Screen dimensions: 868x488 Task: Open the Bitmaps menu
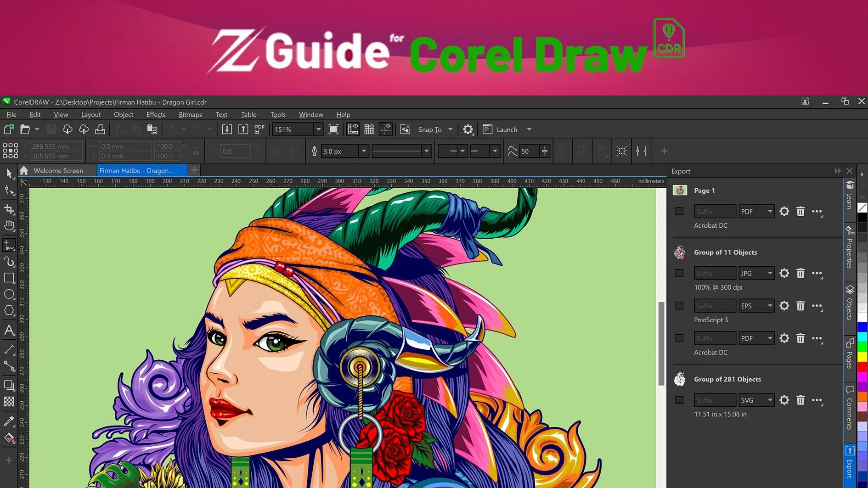point(190,114)
